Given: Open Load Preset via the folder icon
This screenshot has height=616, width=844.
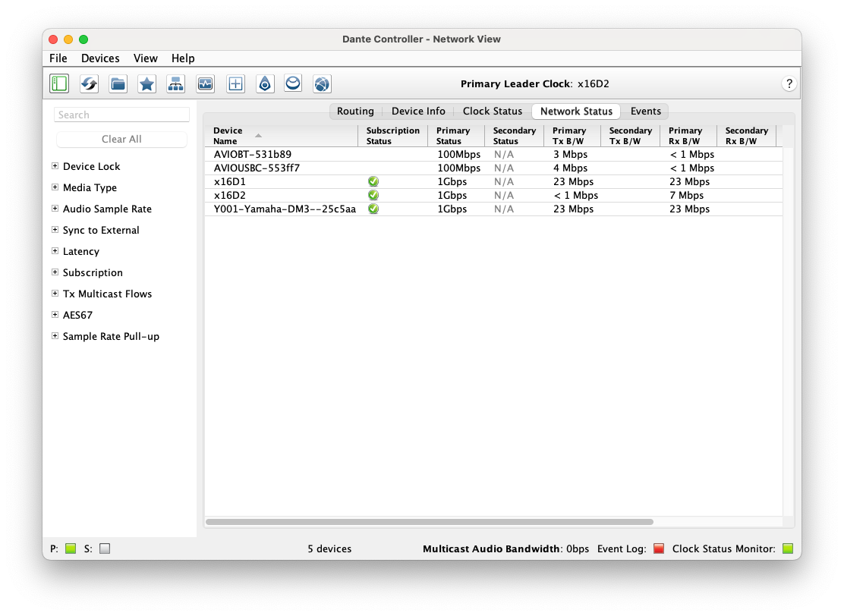Looking at the screenshot, I should pyautogui.click(x=118, y=83).
